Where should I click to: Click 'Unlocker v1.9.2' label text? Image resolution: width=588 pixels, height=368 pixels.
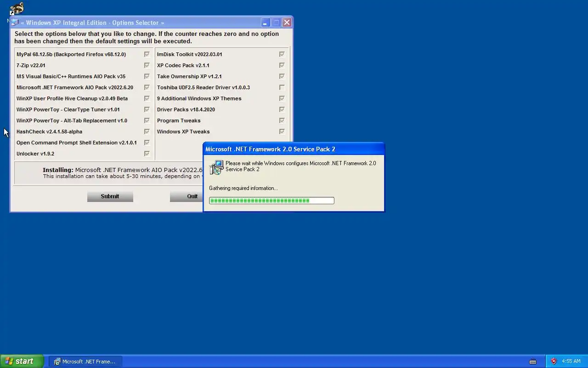35,154
